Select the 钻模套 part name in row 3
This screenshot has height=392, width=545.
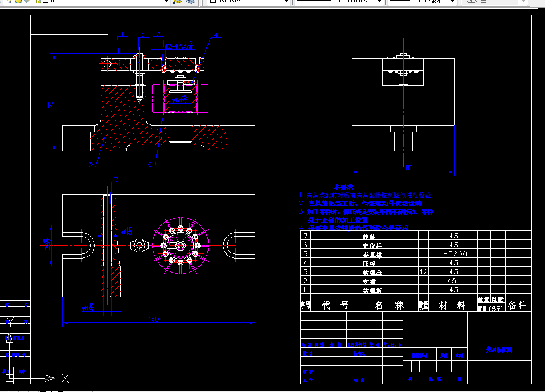coord(372,273)
